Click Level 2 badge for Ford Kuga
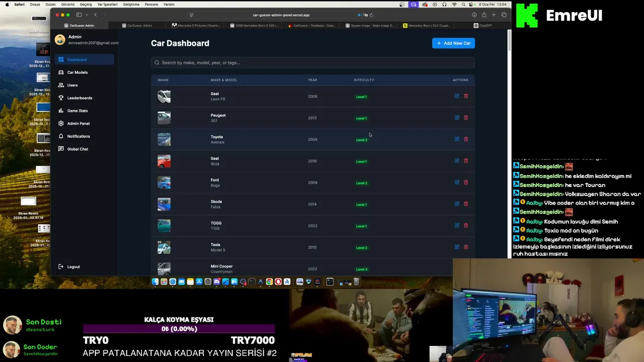The image size is (644, 362). (361, 183)
